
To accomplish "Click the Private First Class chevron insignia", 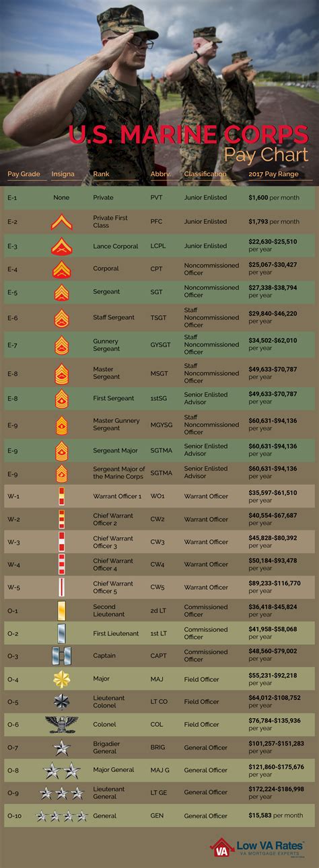I will 61,221.
